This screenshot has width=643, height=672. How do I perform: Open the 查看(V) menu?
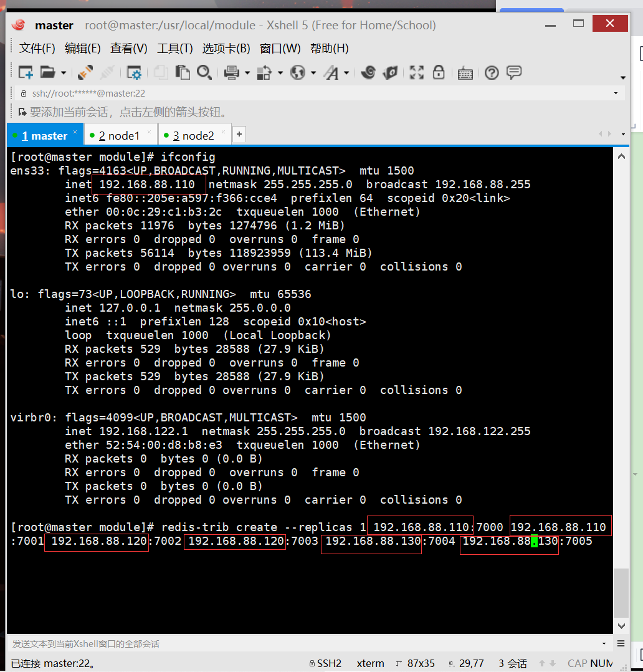(x=128, y=49)
